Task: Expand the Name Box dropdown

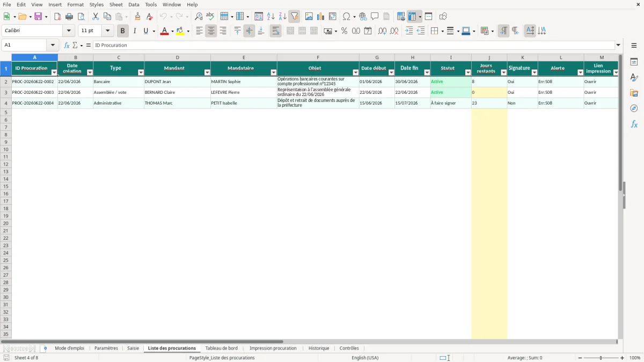Action: [53, 46]
